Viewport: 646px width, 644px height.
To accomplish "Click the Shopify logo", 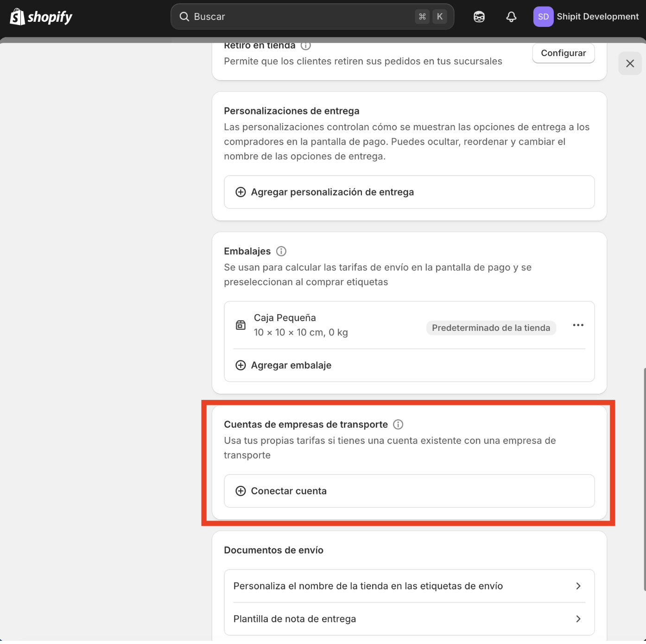I will tap(41, 17).
